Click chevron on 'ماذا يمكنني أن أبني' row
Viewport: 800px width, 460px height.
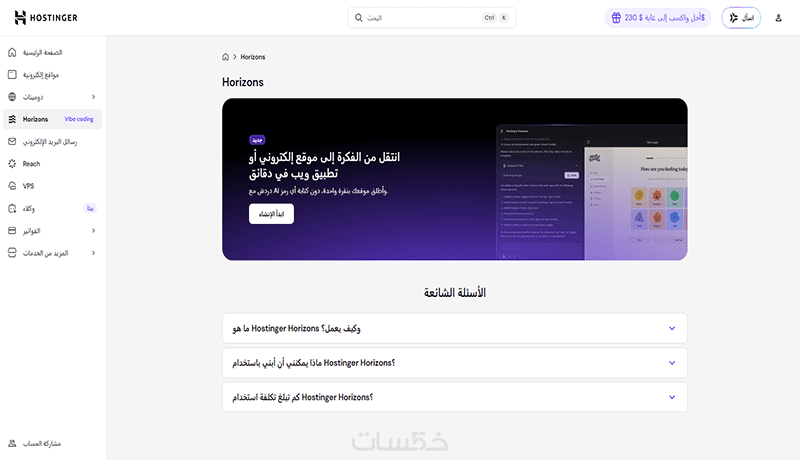[x=672, y=363]
